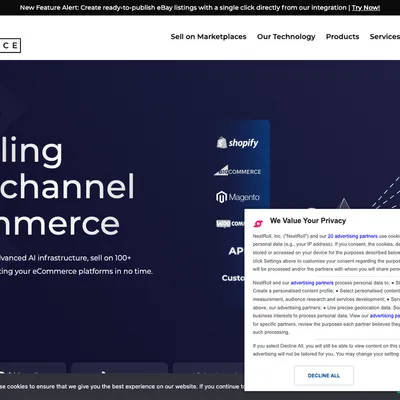Click the cookie notice text at bottom
Viewport: 400px width, 400px height.
click(x=122, y=387)
